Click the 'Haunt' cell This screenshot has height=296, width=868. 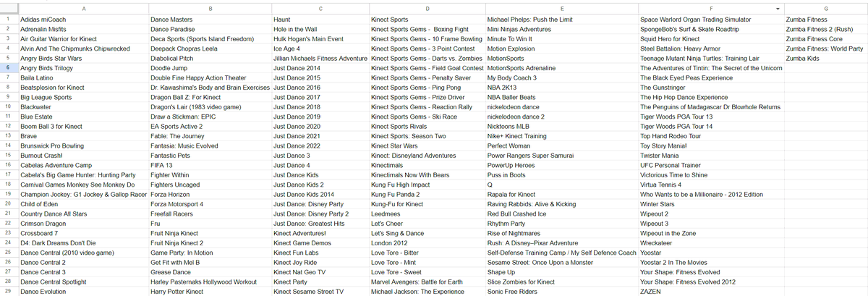tap(320, 19)
